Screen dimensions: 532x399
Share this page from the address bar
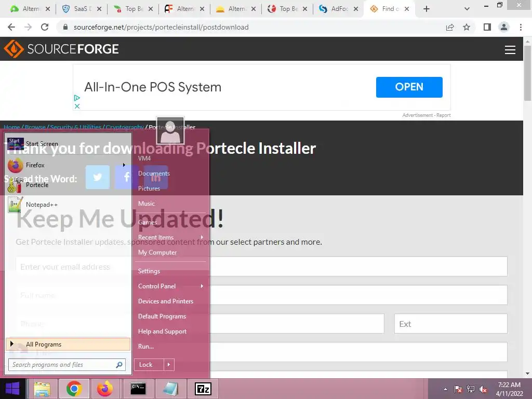450,27
